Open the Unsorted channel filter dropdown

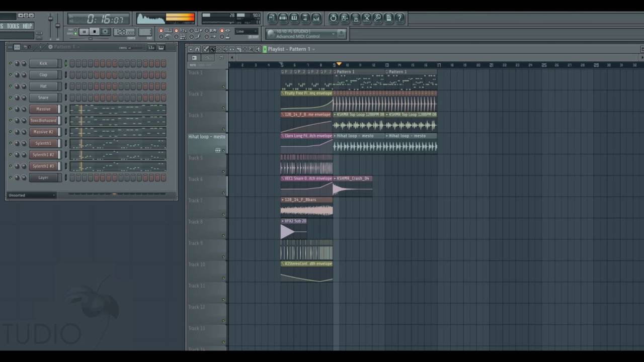coord(32,195)
